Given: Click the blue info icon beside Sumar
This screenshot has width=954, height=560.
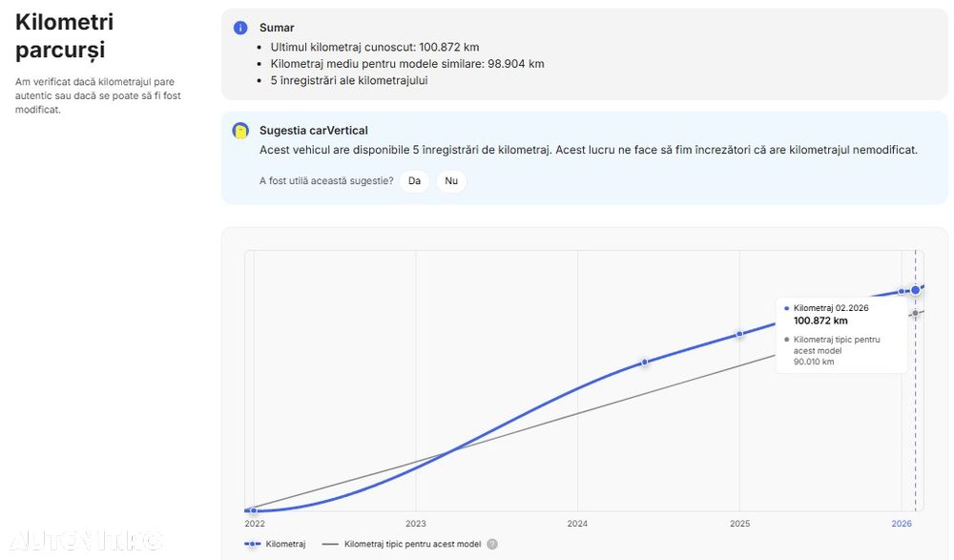Looking at the screenshot, I should click(x=240, y=28).
